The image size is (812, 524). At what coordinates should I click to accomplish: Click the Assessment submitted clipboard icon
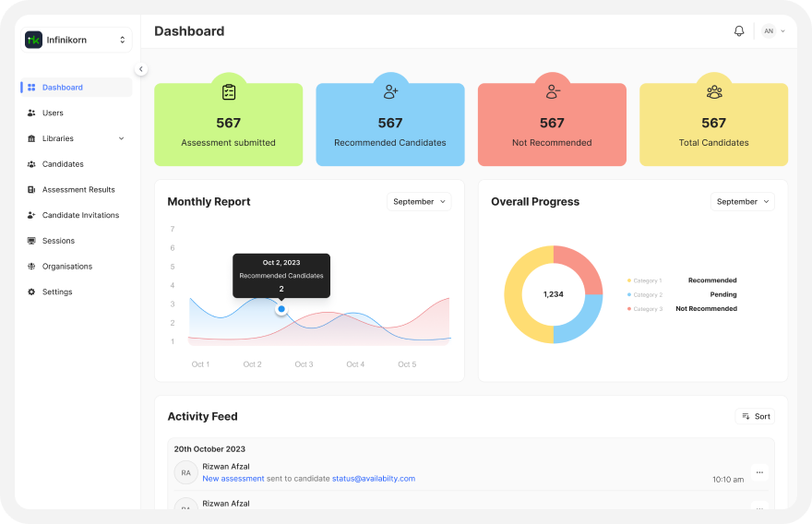pos(229,91)
